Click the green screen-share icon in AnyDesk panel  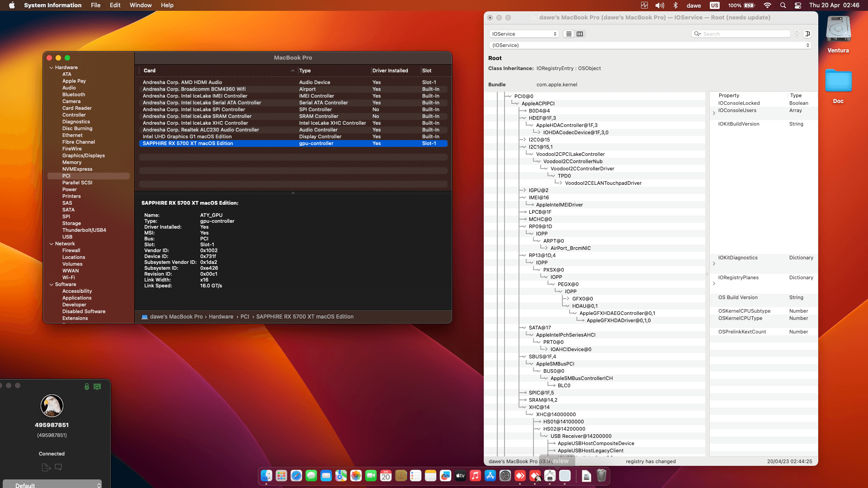point(97,387)
